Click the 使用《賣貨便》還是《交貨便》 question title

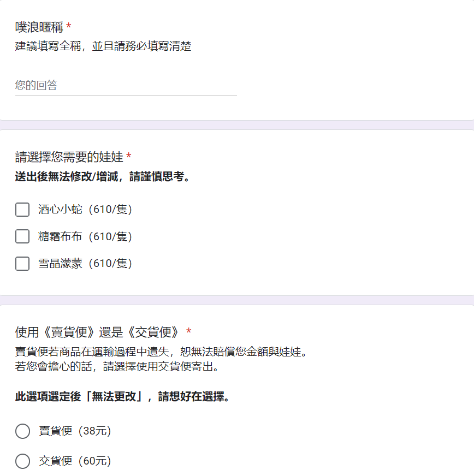[98, 332]
